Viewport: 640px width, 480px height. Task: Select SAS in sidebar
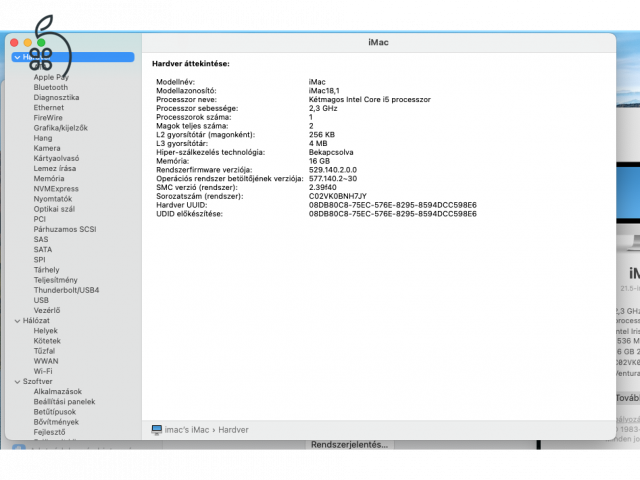[x=41, y=240]
